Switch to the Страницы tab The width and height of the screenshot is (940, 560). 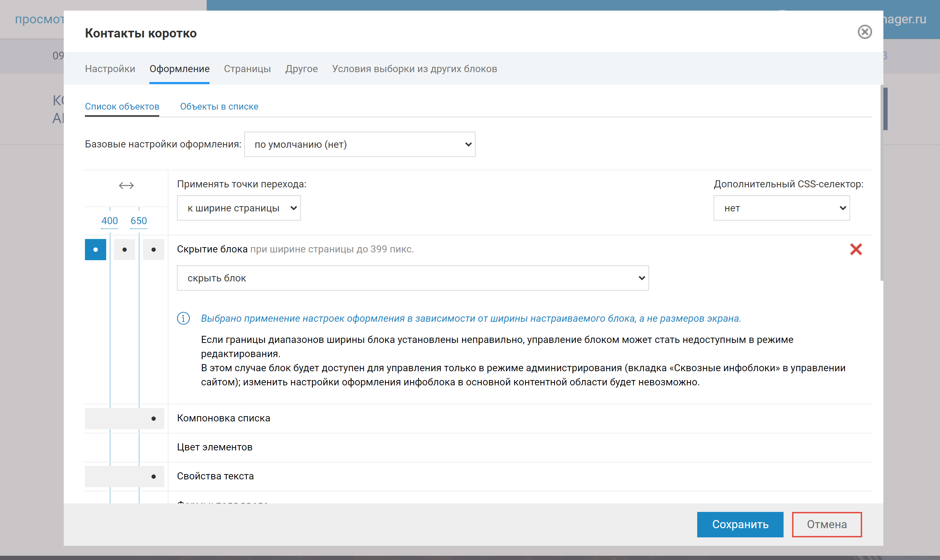click(247, 69)
